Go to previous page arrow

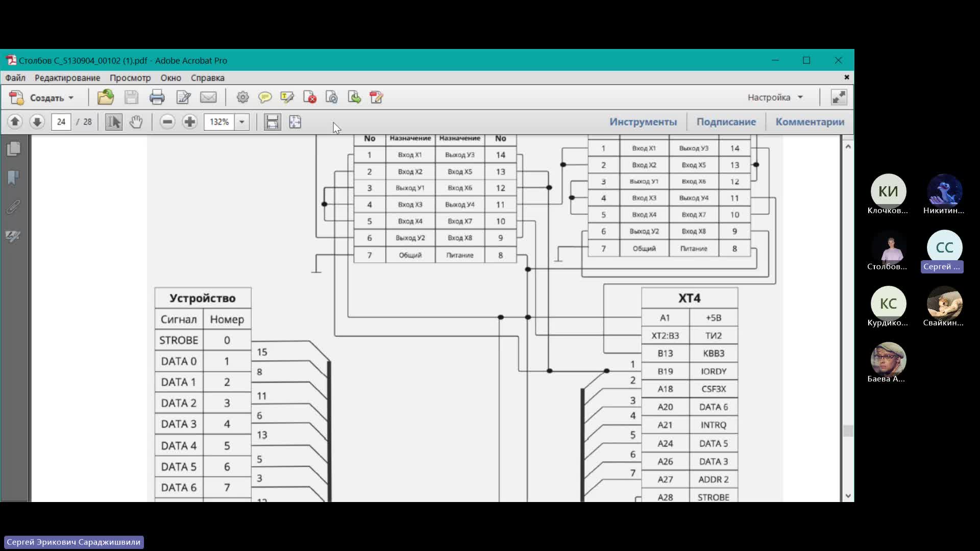[x=15, y=121]
